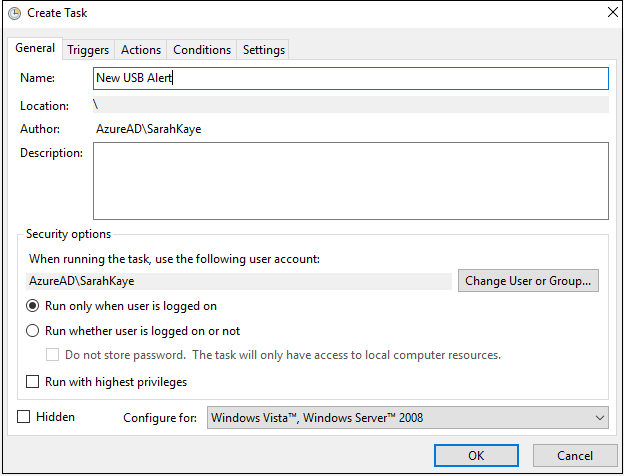Check the Hidden checkbox
Image resolution: width=624 pixels, height=476 pixels.
[x=23, y=417]
